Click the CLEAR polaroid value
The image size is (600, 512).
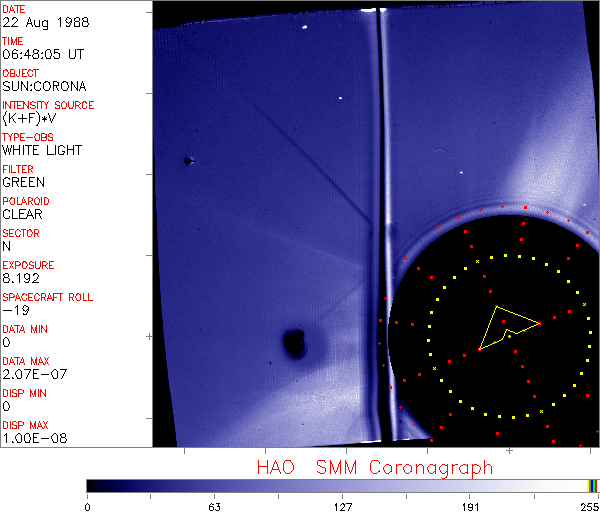coord(22,214)
